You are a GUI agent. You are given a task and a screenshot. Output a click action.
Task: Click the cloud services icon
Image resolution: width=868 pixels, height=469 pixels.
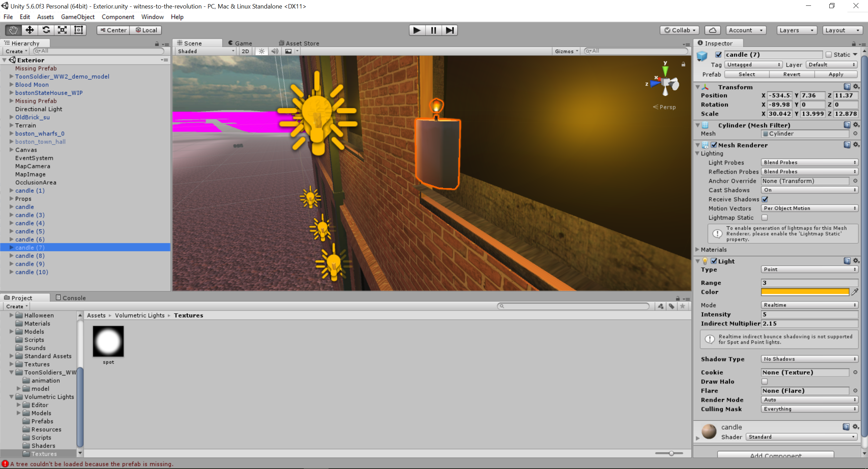pos(712,30)
